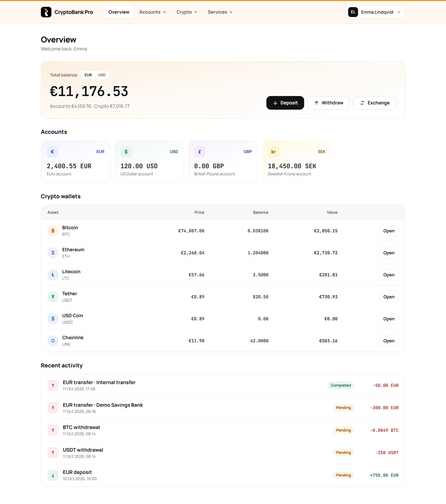
Task: Click the dollar sign USD account icon
Action: click(126, 152)
